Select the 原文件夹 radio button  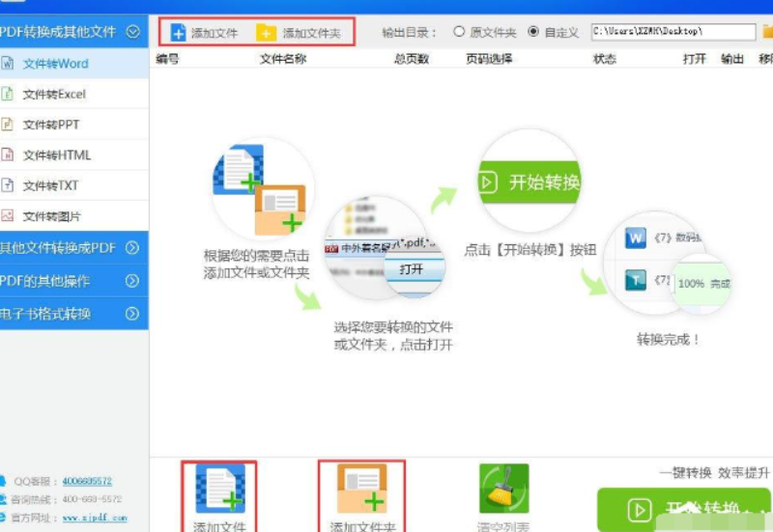[x=459, y=32]
